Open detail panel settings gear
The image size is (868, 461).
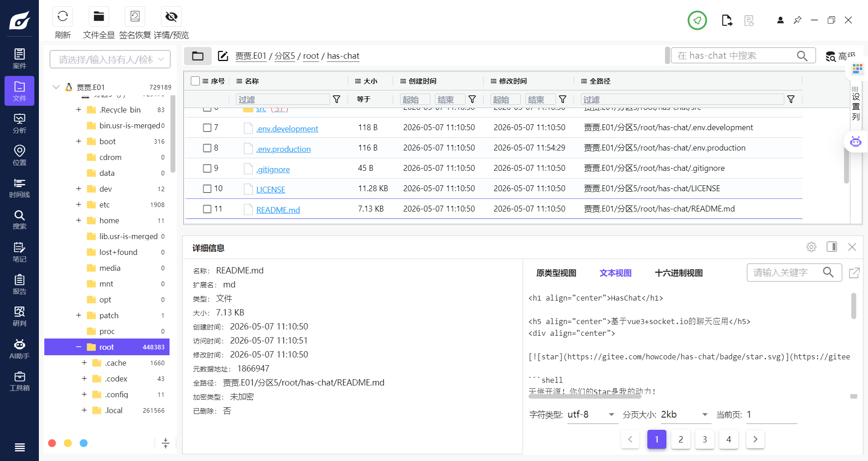tap(811, 247)
